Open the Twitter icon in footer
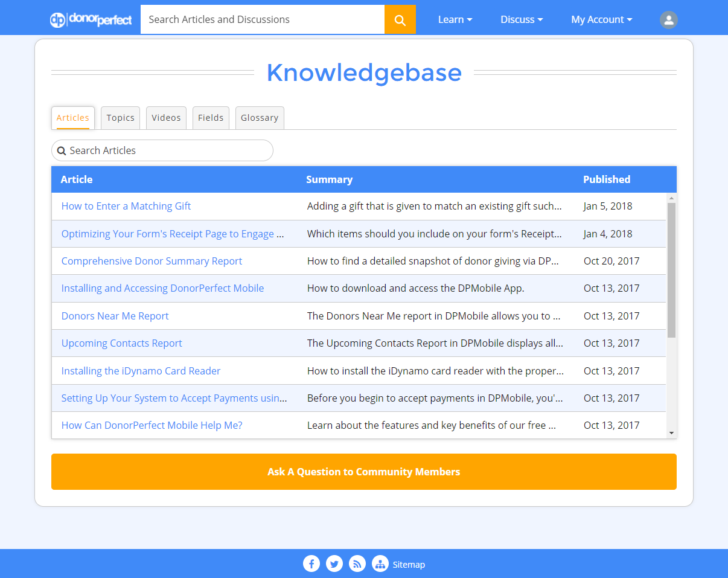Screen dimensions: 728x578 point(334,564)
